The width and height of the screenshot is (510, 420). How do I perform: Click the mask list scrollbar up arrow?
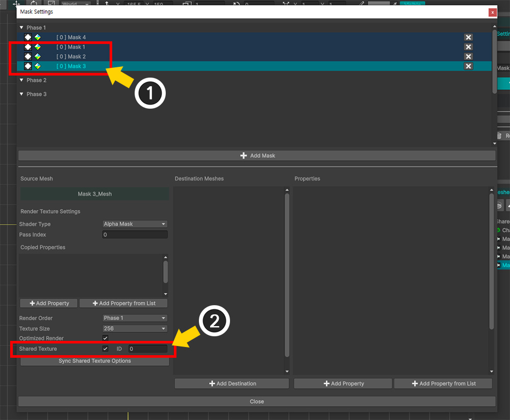tap(494, 27)
